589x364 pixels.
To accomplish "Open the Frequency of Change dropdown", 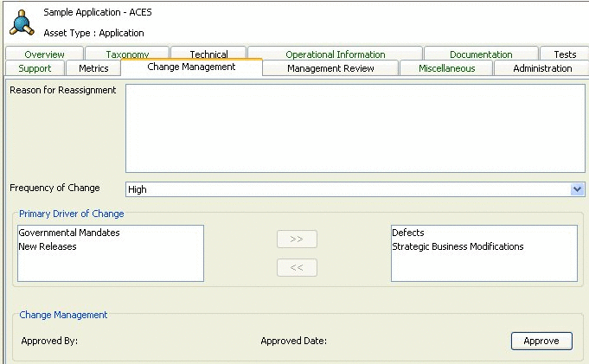I will 578,189.
